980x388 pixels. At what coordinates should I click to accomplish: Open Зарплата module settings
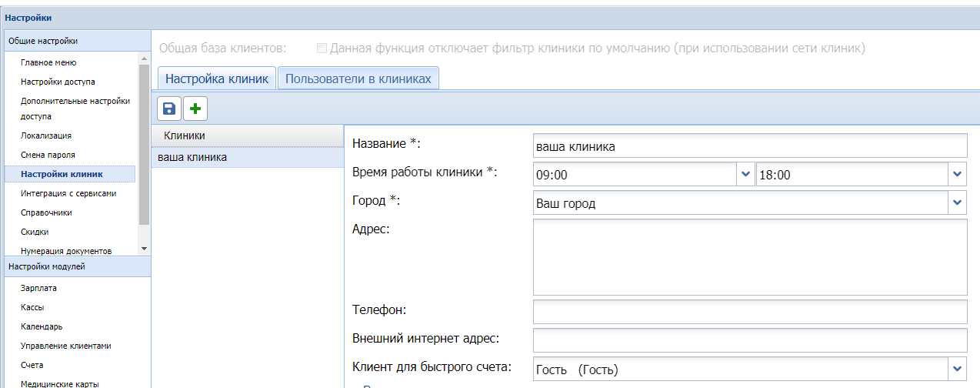[x=38, y=288]
